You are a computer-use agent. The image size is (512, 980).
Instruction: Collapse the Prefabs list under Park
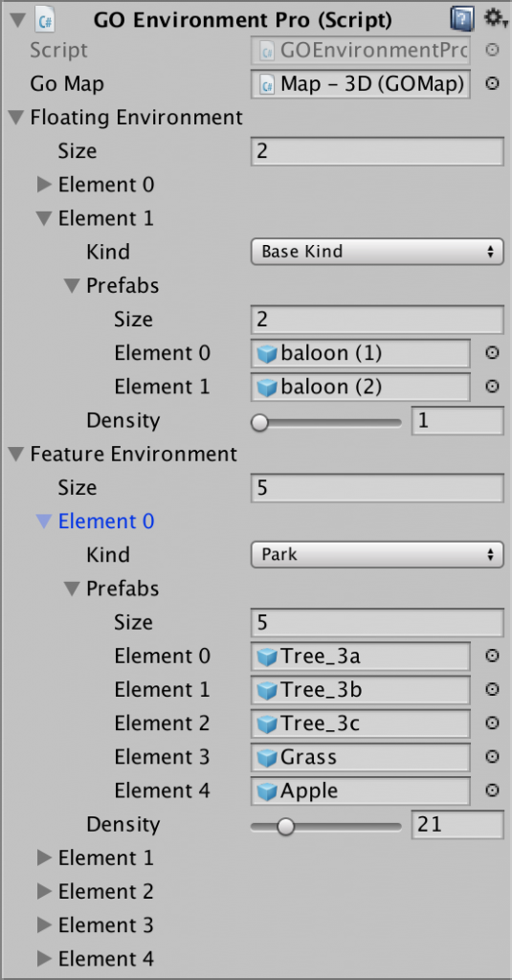pos(73,589)
